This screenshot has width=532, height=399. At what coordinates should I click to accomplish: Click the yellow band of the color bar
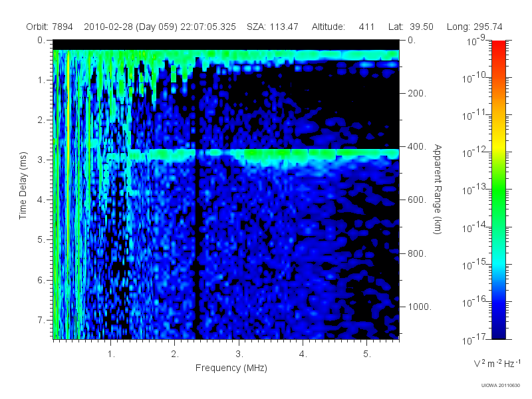pyautogui.click(x=499, y=145)
